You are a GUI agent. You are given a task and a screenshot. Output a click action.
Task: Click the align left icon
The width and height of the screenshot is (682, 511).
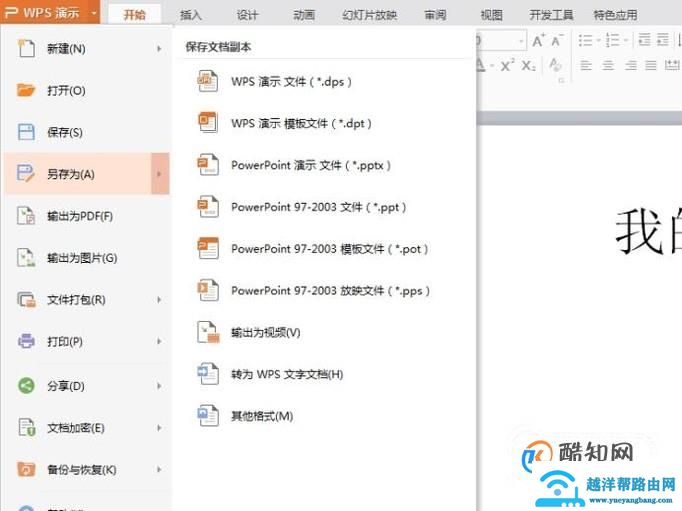pos(586,66)
